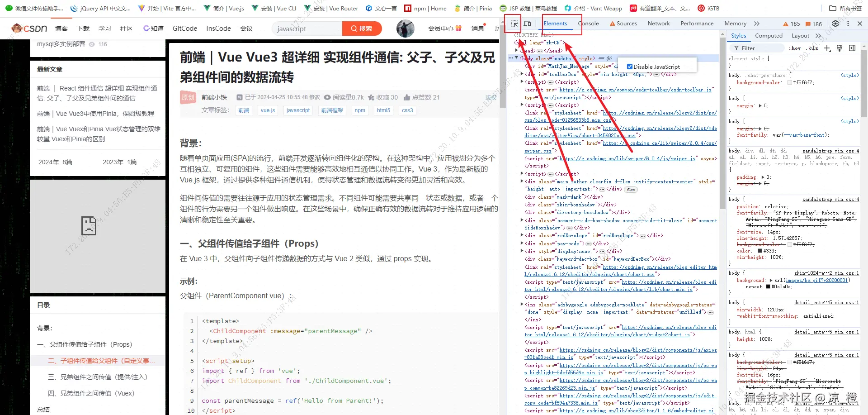Image resolution: width=868 pixels, height=415 pixels.
Task: Toggle the :hov element state button
Action: click(x=795, y=48)
